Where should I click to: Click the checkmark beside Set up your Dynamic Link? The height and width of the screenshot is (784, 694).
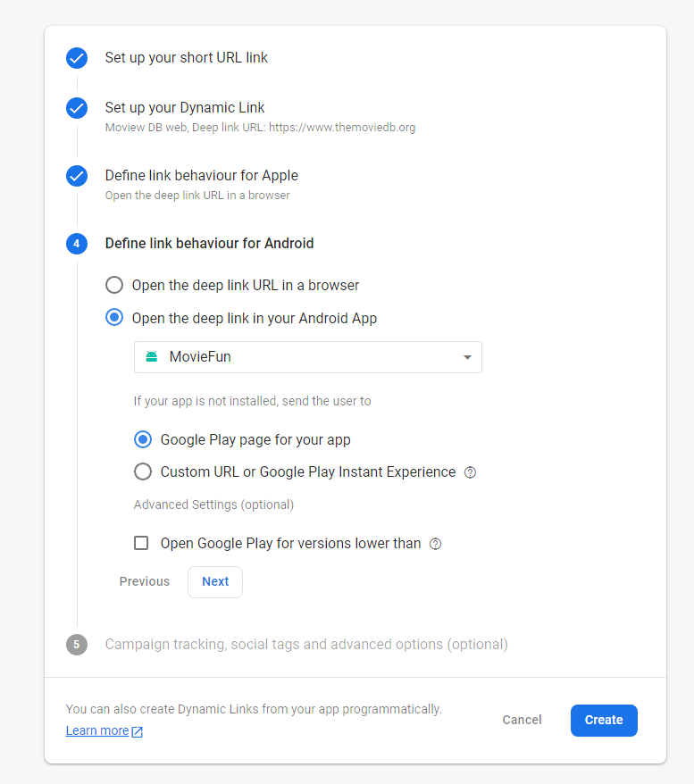pyautogui.click(x=77, y=108)
